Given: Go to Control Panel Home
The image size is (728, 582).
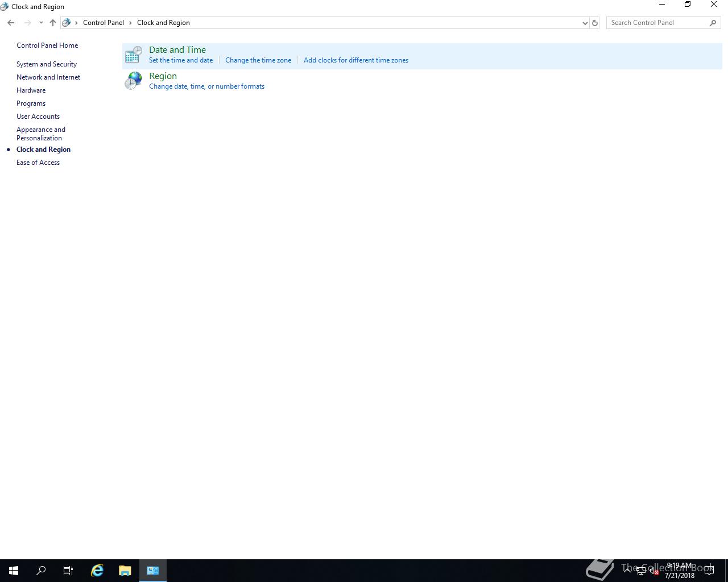Looking at the screenshot, I should (x=47, y=45).
